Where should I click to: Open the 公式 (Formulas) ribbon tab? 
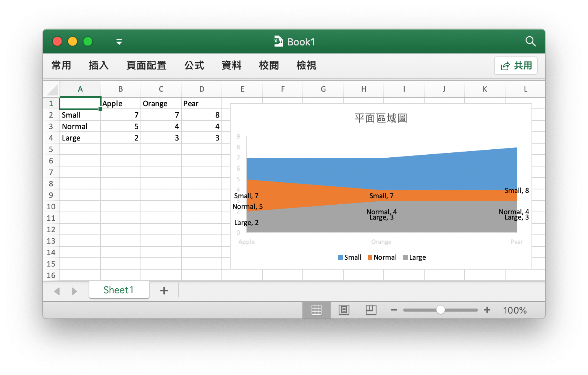(194, 66)
